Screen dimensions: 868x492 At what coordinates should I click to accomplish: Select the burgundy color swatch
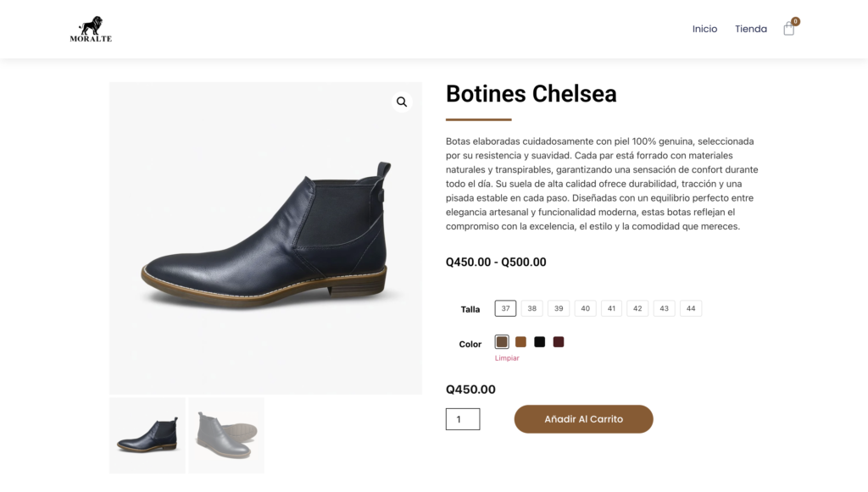point(559,342)
